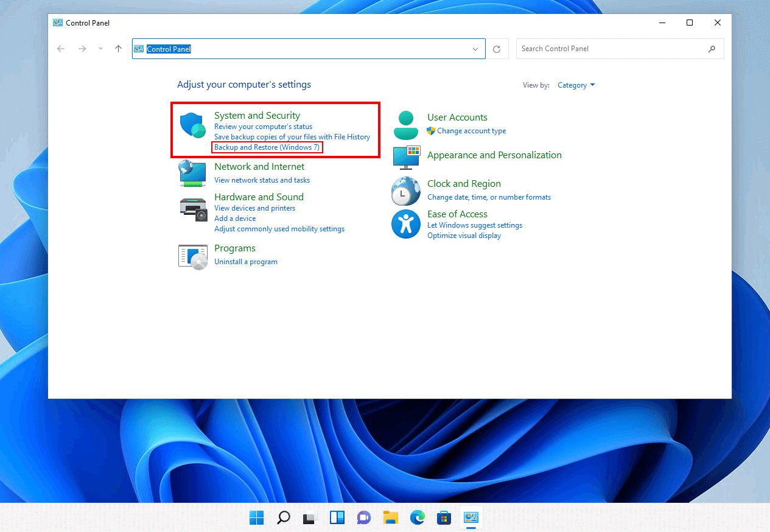Image resolution: width=770 pixels, height=532 pixels.
Task: Click the Clock and Region clock icon
Action: click(405, 191)
